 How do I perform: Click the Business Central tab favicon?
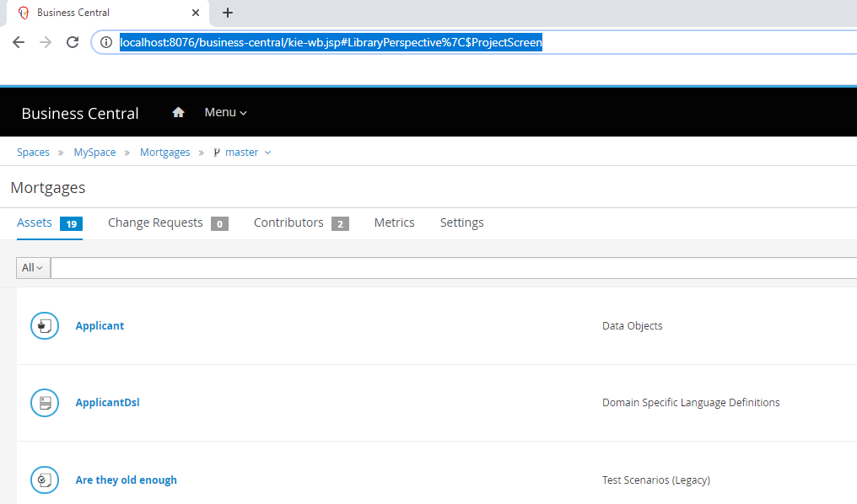(24, 13)
